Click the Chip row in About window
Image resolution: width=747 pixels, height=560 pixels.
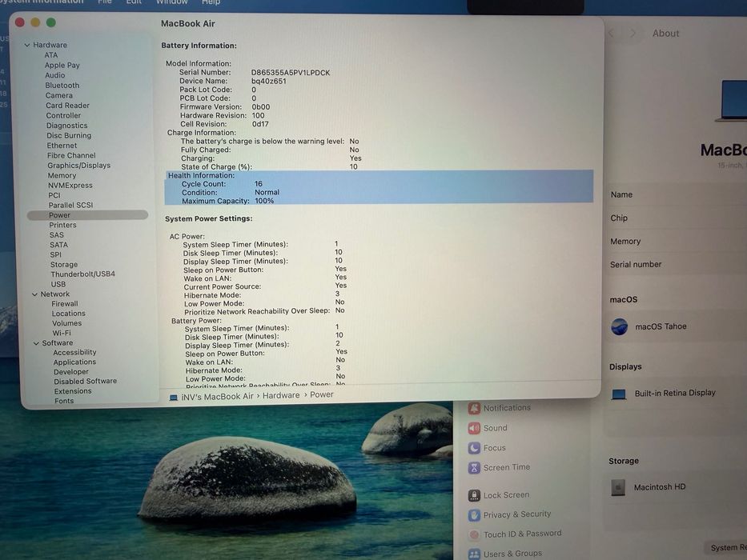coord(677,218)
